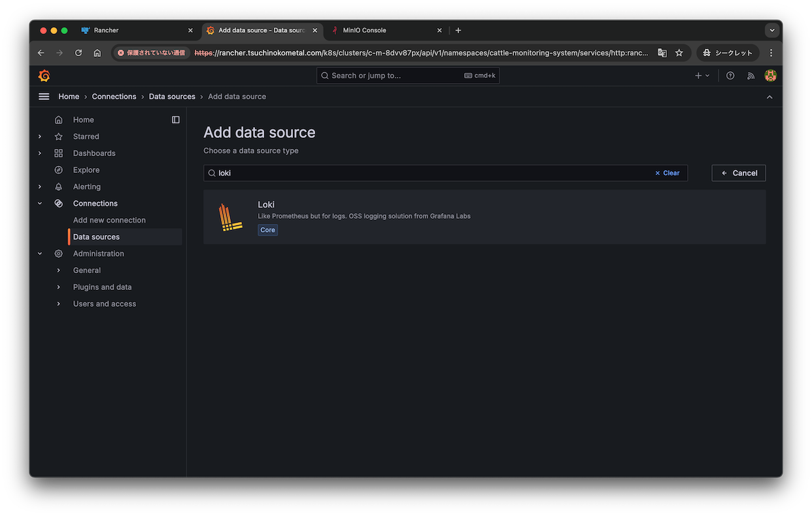Collapse the Connections chevron
Screen dimensions: 812x516
[x=40, y=204]
